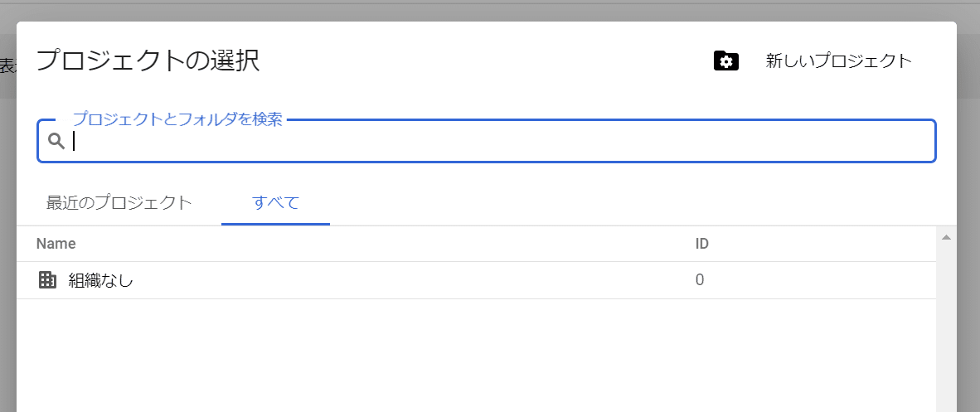Click the Name column header

[x=56, y=244]
